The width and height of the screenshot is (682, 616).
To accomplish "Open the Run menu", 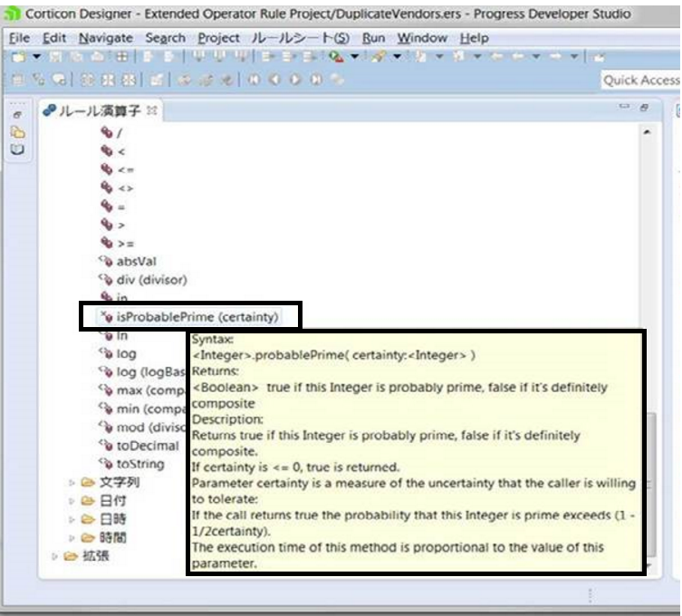I will click(374, 38).
